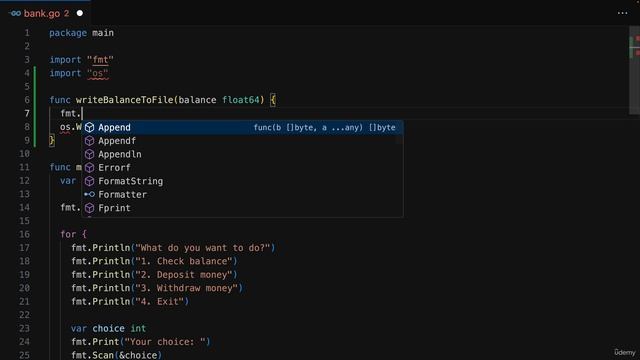Click the cube icon next to Errorf
The height and width of the screenshot is (360, 640).
(x=89, y=168)
